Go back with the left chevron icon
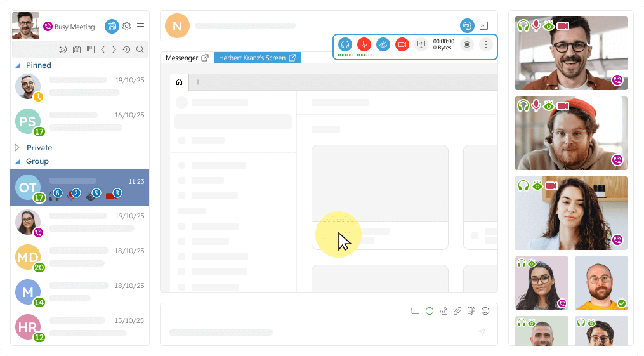644x356 pixels. click(x=103, y=49)
